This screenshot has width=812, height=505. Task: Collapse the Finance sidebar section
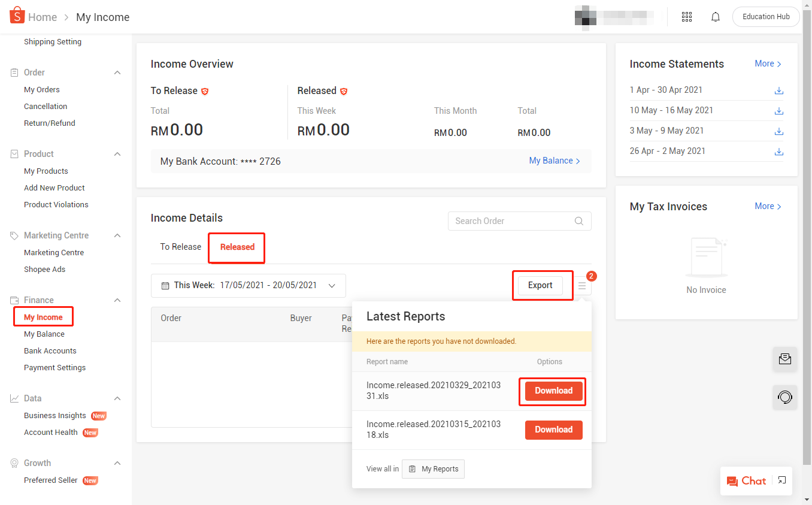117,300
